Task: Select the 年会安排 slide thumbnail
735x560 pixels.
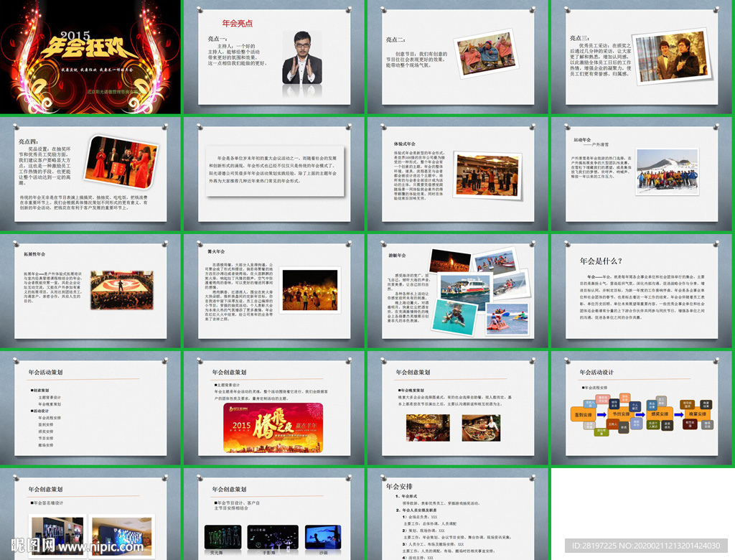Action: (x=458, y=513)
